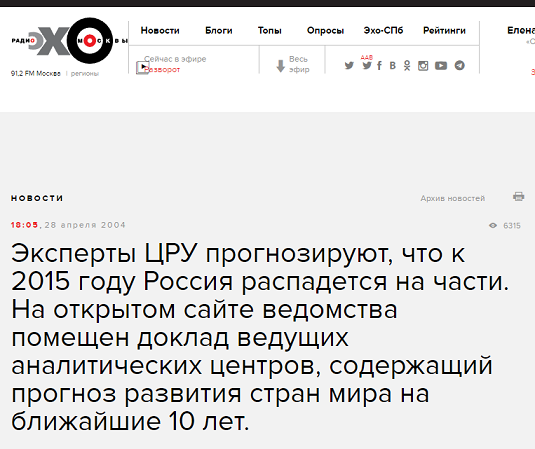The image size is (535, 449).
Task: Click the НОВОСТИ section heading
Action: tap(37, 198)
